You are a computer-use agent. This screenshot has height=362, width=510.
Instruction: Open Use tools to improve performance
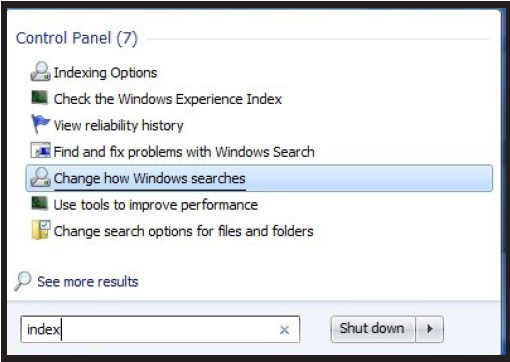(x=156, y=205)
